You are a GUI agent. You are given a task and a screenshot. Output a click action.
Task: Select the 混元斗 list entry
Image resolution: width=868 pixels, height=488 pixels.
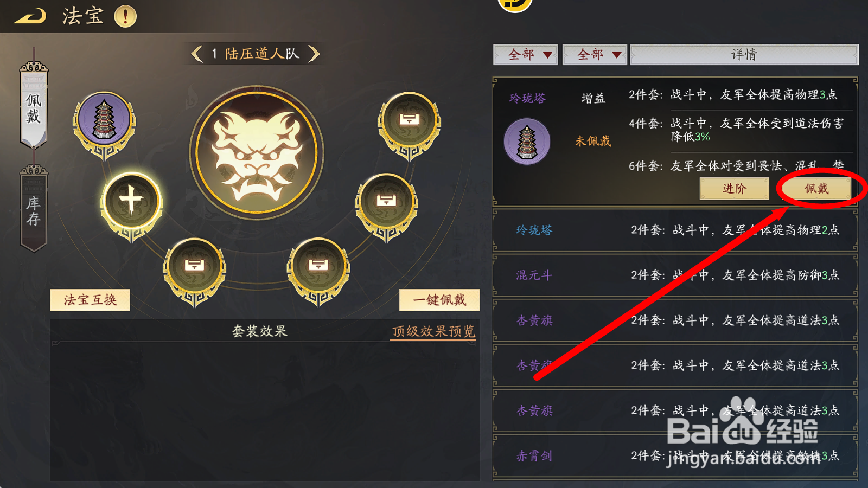(x=675, y=275)
